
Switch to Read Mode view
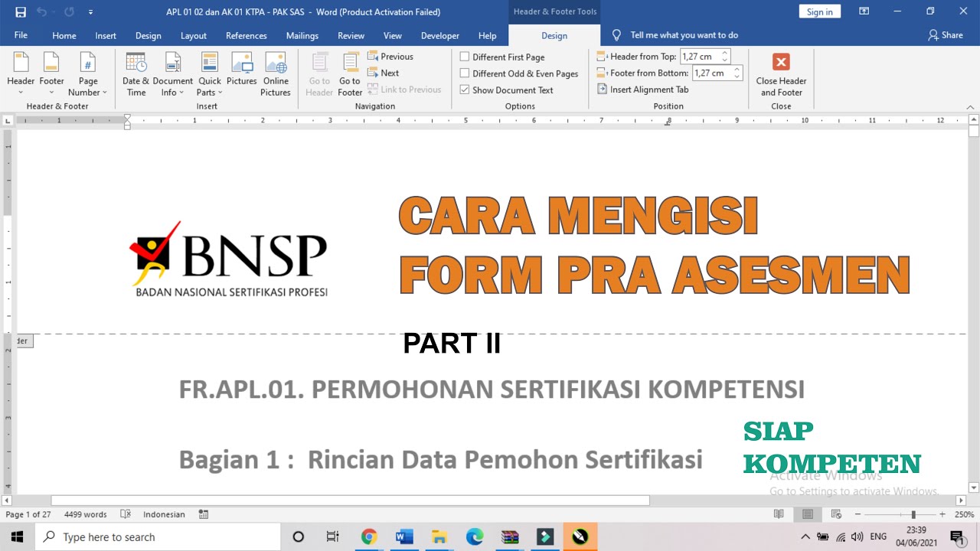coord(778,514)
